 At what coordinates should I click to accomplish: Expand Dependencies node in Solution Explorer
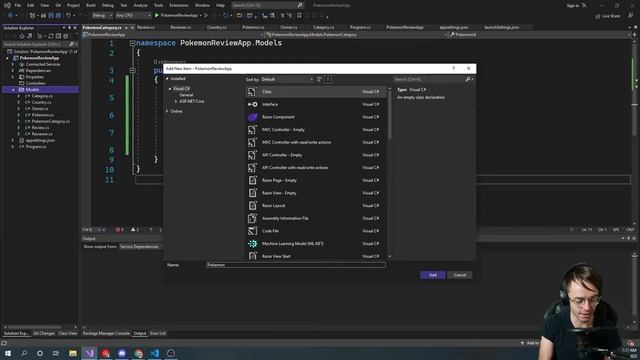click(x=13, y=71)
